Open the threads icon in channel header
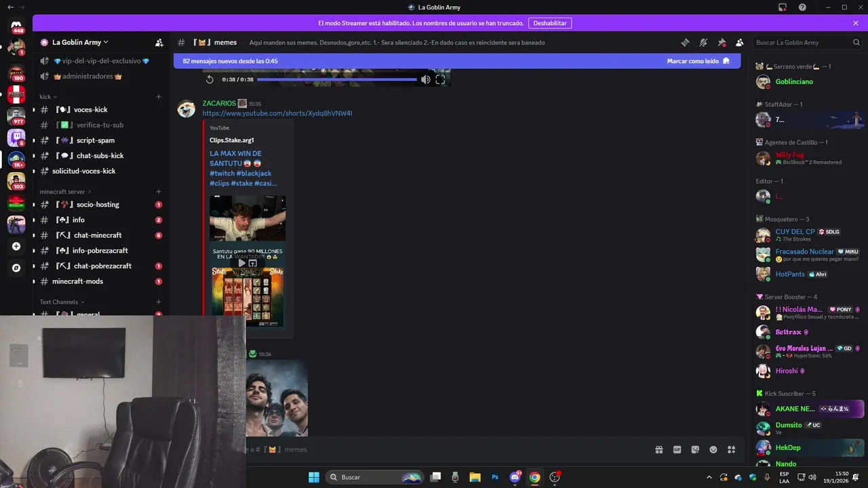 click(x=686, y=42)
